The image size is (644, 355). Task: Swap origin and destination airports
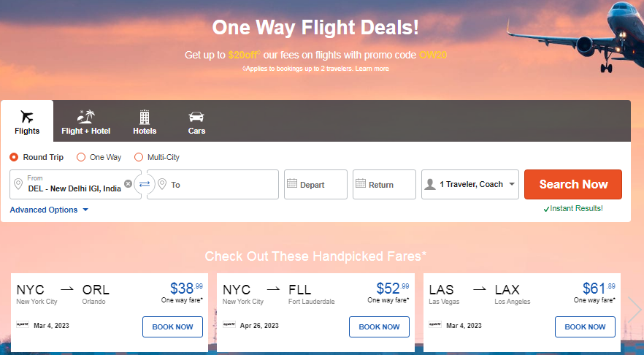[145, 184]
